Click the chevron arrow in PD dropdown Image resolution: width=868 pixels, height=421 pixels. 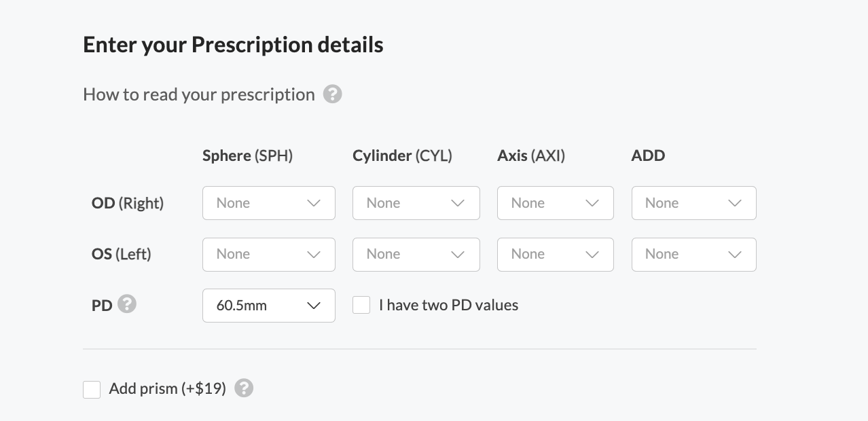314,306
